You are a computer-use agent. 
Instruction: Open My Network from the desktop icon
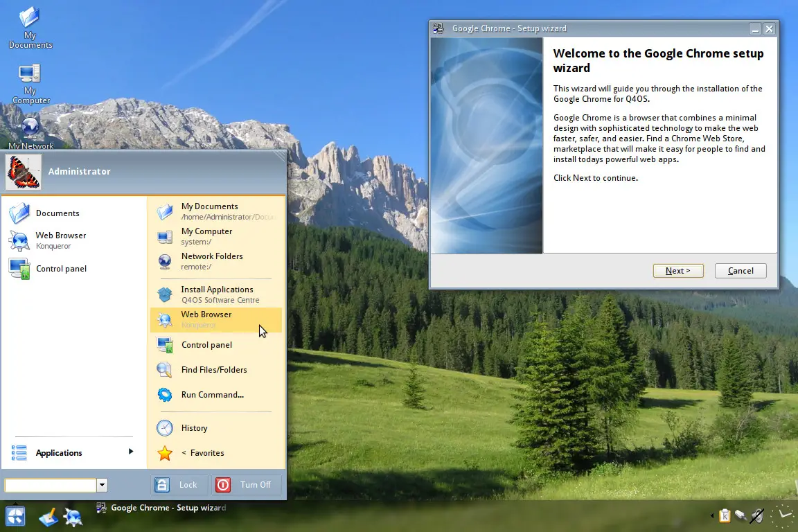[x=29, y=128]
